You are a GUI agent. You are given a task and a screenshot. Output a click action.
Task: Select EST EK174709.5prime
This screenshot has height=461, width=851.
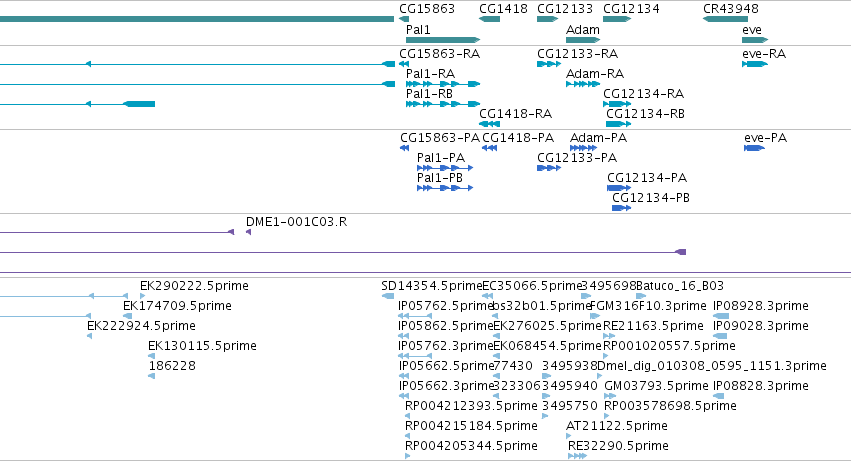click(x=177, y=306)
